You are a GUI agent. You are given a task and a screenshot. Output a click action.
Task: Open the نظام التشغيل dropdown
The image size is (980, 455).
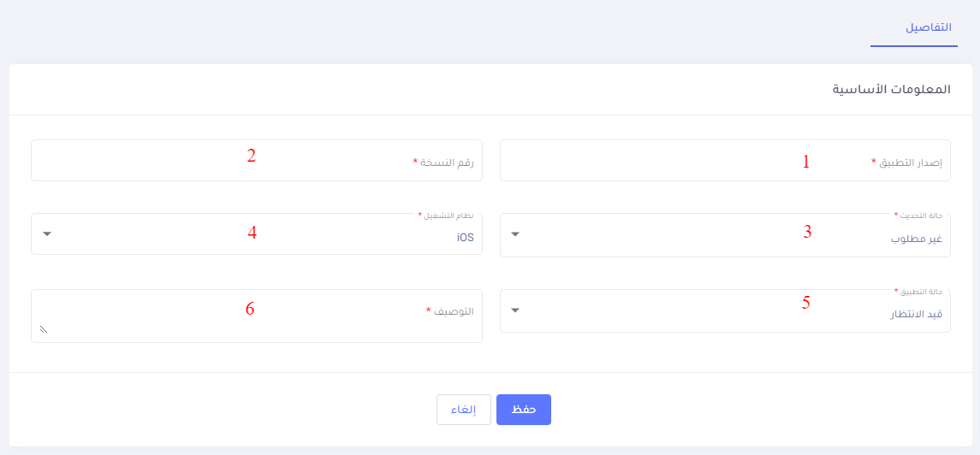[x=256, y=234]
